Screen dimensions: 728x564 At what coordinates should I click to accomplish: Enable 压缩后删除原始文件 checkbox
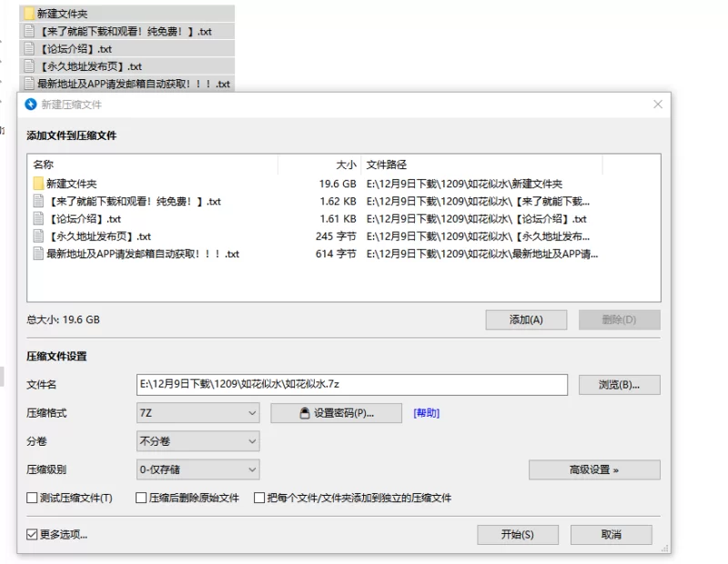tap(141, 499)
